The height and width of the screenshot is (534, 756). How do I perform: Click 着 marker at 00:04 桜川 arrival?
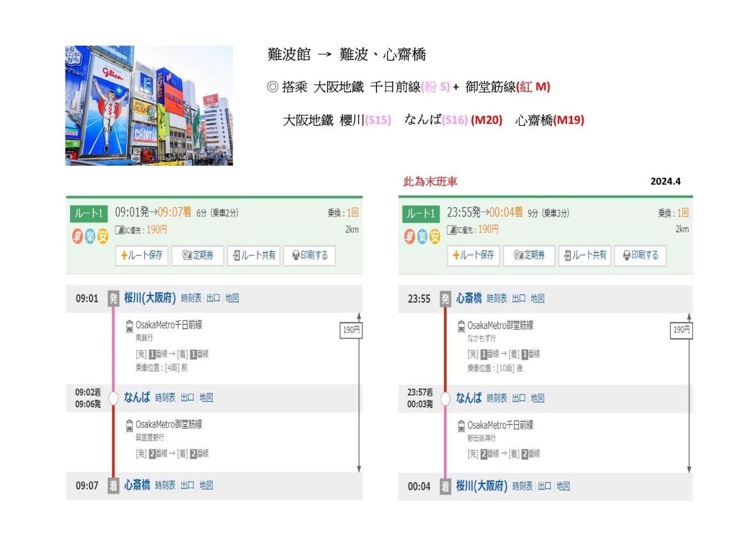[x=445, y=486]
